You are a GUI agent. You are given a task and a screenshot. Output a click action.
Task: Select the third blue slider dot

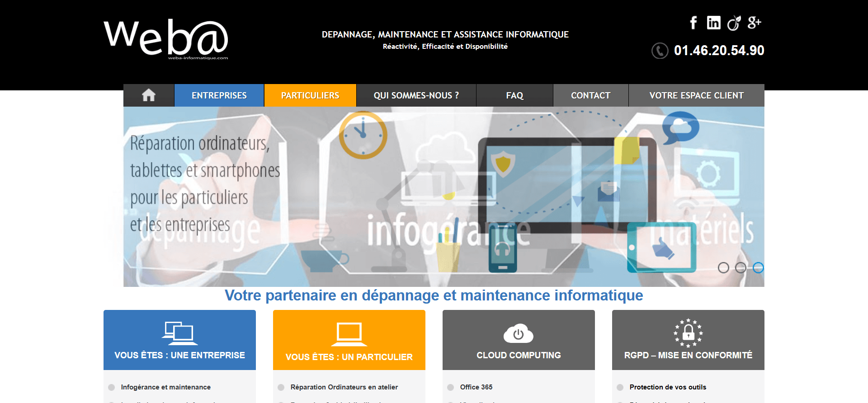click(x=758, y=268)
